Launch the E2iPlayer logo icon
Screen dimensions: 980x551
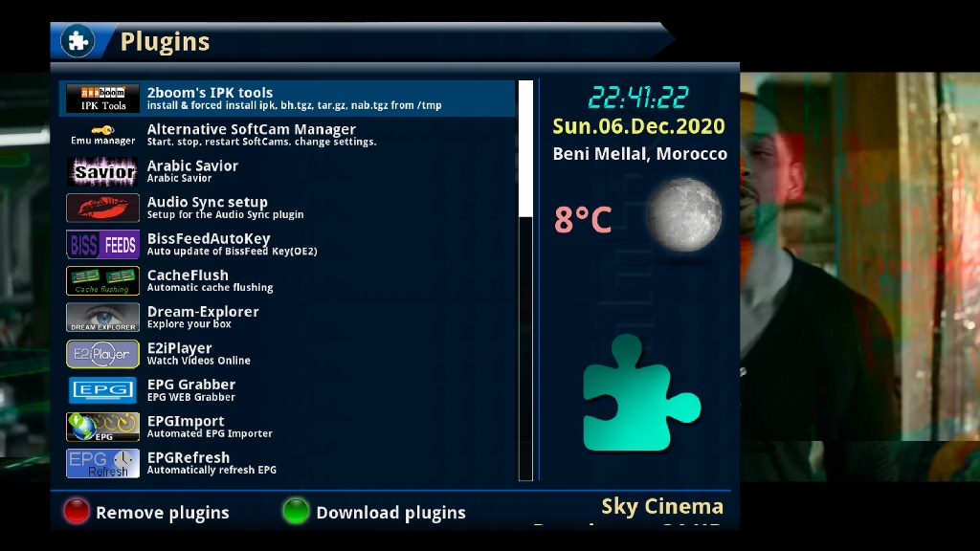point(103,354)
